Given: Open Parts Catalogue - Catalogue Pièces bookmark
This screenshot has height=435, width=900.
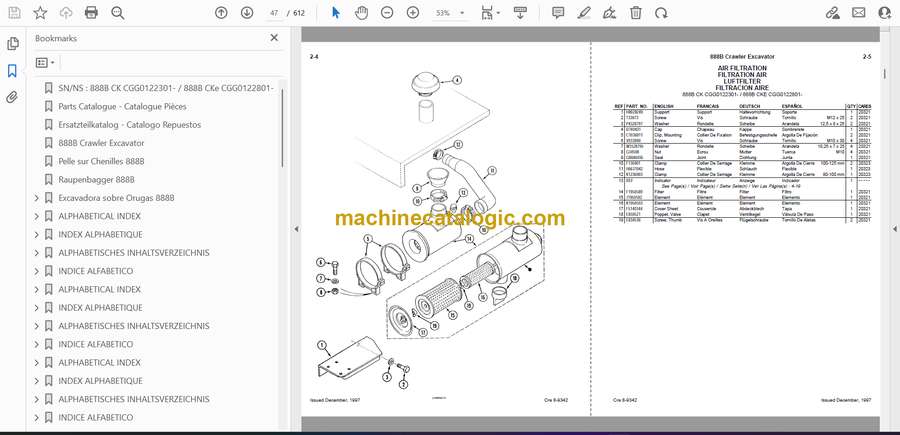Looking at the screenshot, I should click(x=122, y=106).
